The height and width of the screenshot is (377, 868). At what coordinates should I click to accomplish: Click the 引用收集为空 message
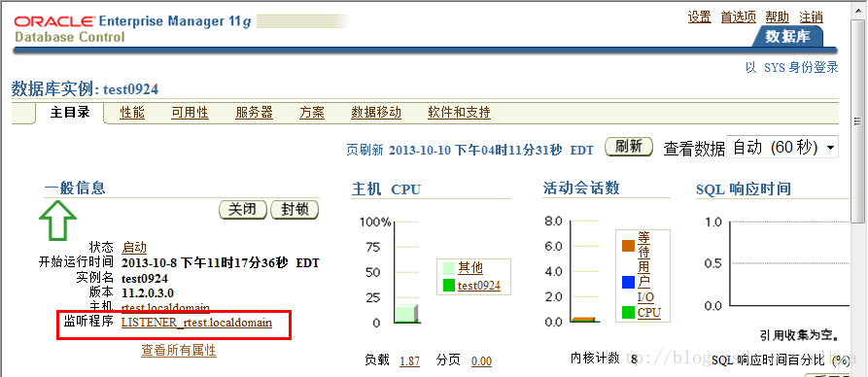click(799, 335)
